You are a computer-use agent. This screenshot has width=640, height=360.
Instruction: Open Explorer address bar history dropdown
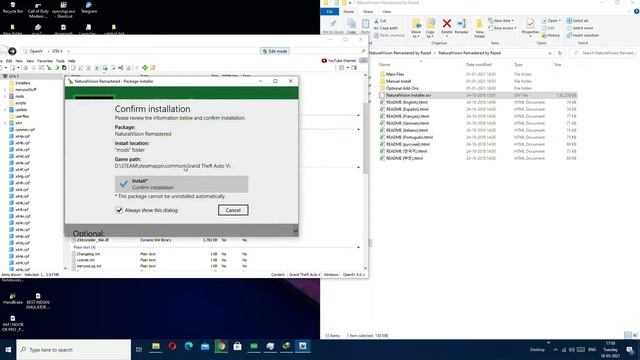click(550, 53)
